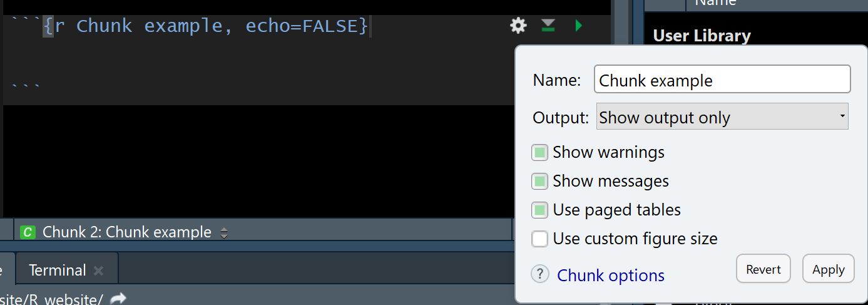Click the arrow icon beside the working directory path

(x=118, y=299)
